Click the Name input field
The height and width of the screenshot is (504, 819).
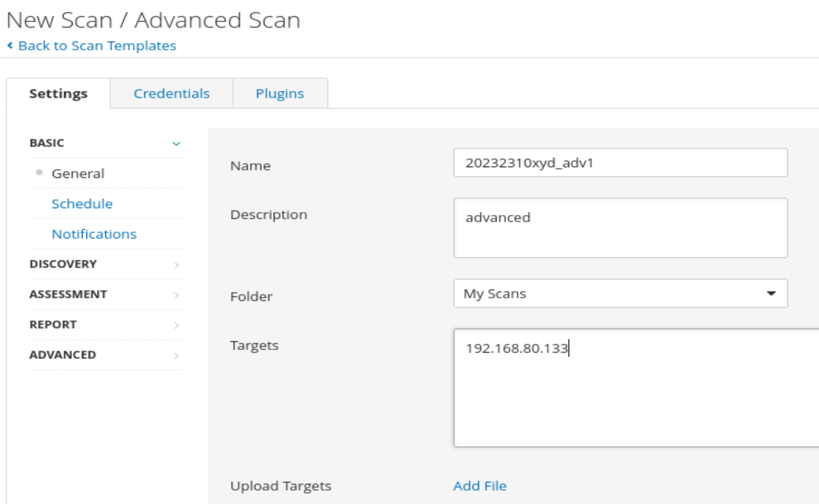(620, 163)
